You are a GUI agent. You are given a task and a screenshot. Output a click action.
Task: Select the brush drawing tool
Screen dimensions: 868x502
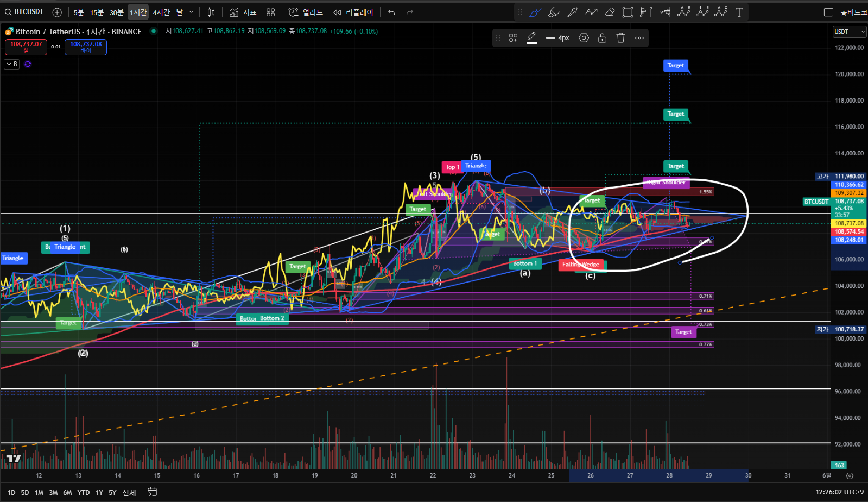point(535,12)
